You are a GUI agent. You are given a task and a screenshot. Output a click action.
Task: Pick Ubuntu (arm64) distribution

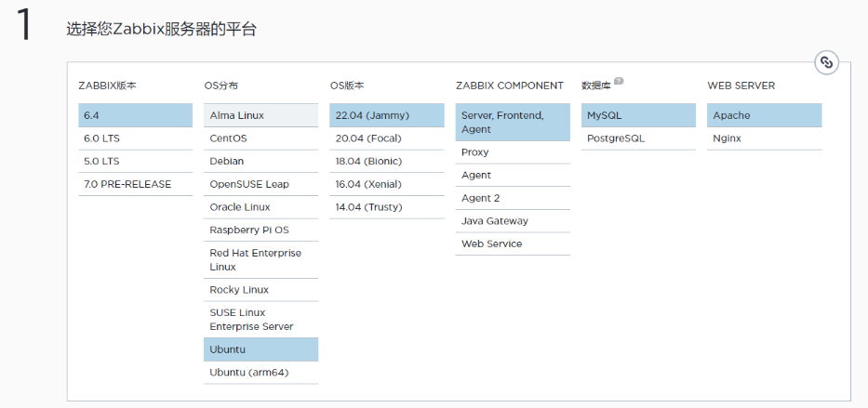[x=260, y=373]
